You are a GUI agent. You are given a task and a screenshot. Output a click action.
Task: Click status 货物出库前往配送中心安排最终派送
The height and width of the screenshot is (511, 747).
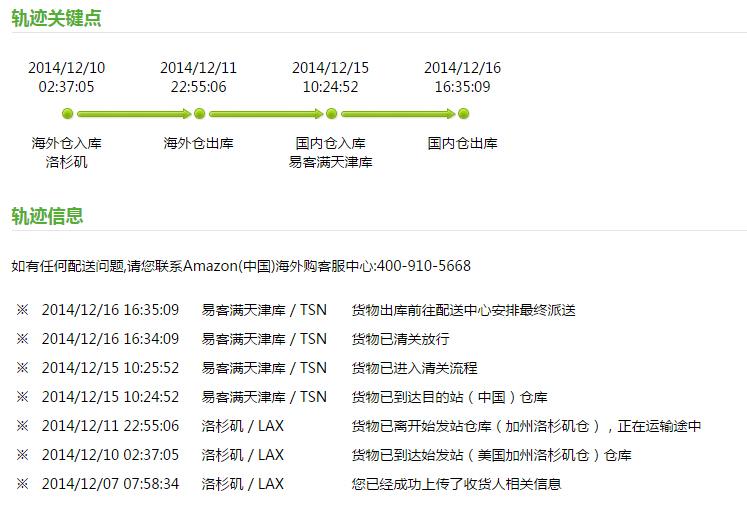464,310
